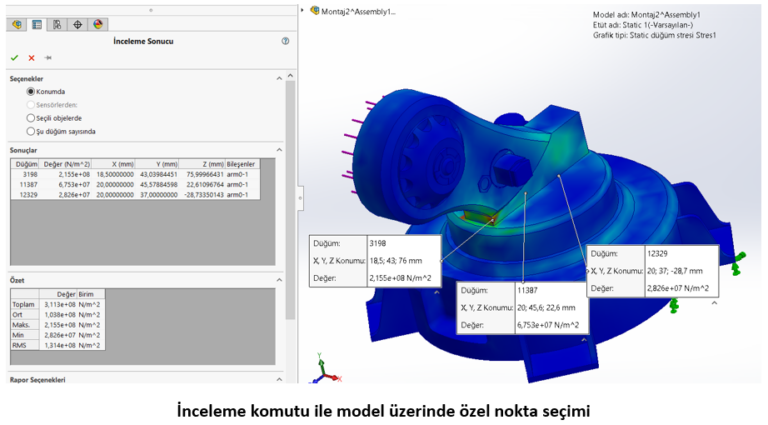Image resolution: width=768 pixels, height=425 pixels.
Task: Open the DisplayManager color sphere tab
Action: (98, 24)
